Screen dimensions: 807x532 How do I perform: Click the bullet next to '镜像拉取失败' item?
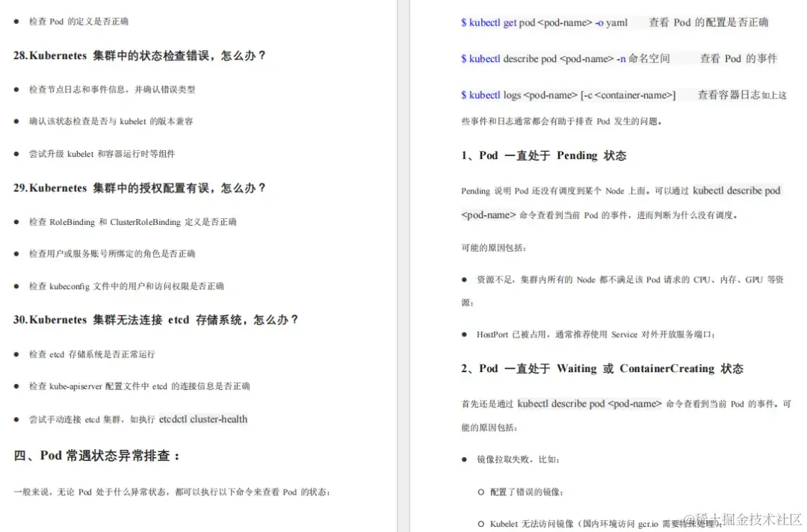tap(464, 460)
